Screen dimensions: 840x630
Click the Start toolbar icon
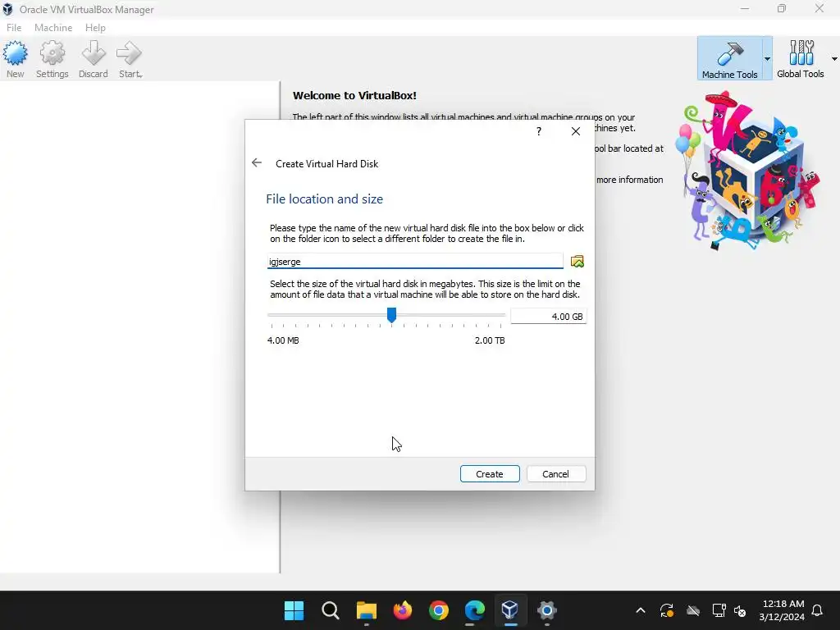coord(130,59)
